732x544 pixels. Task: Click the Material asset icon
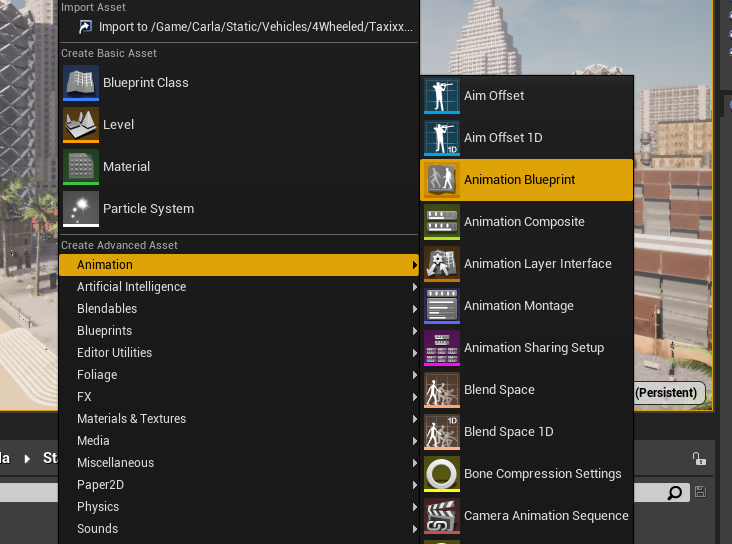pos(81,167)
